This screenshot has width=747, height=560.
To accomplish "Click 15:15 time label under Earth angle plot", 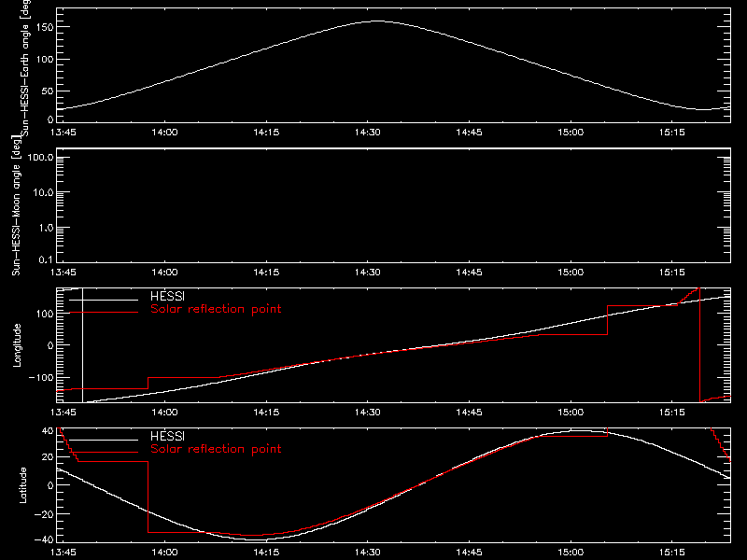I will point(672,133).
